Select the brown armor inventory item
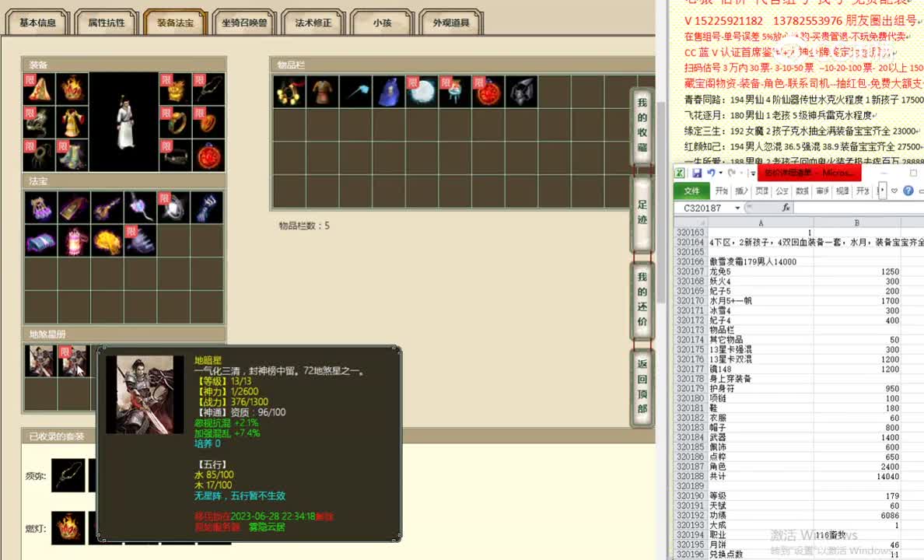The image size is (924, 560). pyautogui.click(x=322, y=91)
